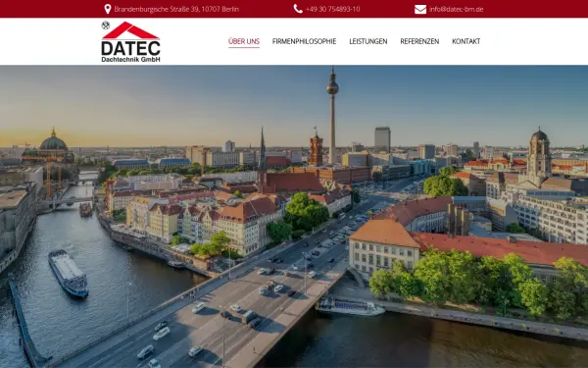Viewport: 588px width, 368px height.
Task: Click the address Brandenburgische Straße 39, 10707 Berlin
Action: (176, 9)
